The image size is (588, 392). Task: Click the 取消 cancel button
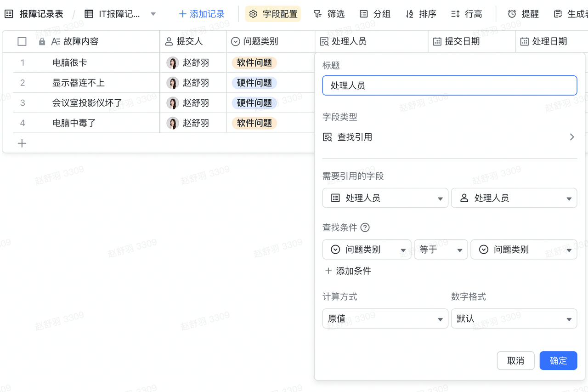pos(515,361)
